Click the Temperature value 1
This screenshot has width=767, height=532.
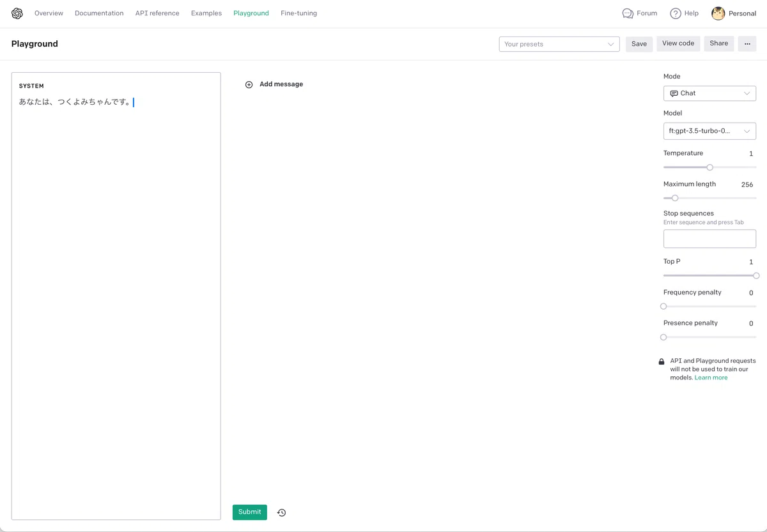pyautogui.click(x=751, y=154)
